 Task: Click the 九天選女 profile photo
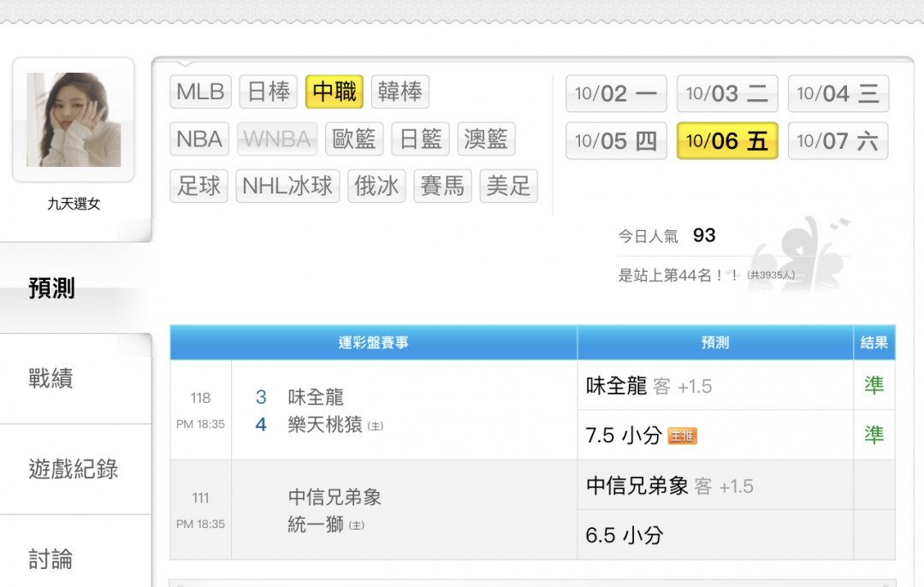click(x=74, y=120)
